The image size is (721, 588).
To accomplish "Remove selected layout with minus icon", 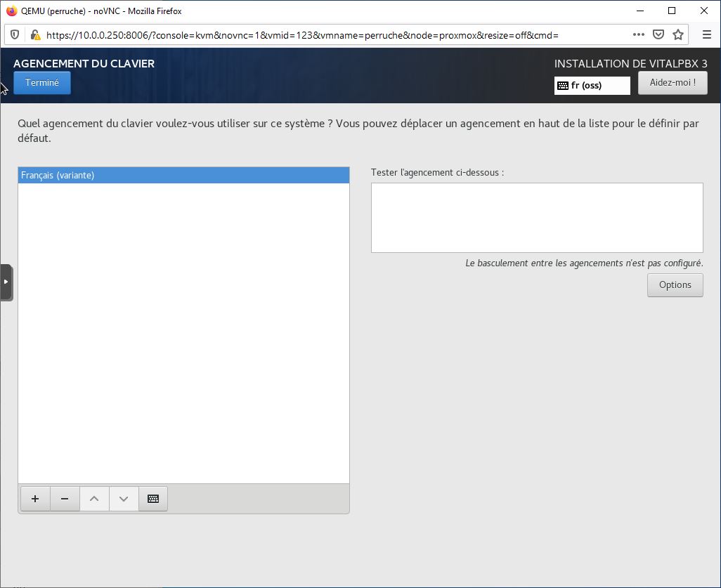I will (x=65, y=499).
